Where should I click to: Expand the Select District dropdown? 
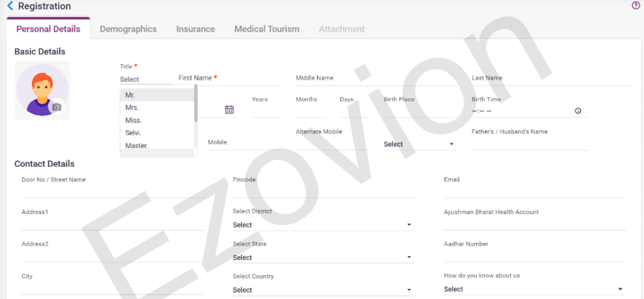click(323, 225)
